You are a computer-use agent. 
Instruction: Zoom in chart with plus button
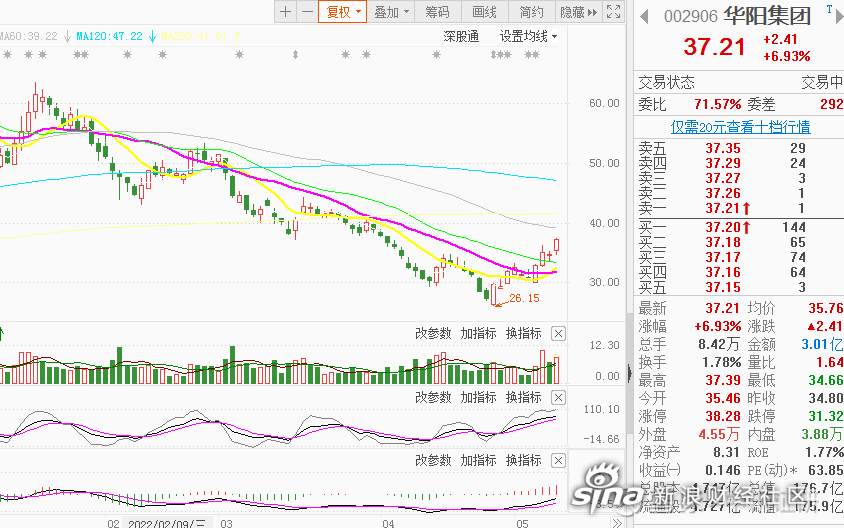pyautogui.click(x=286, y=12)
